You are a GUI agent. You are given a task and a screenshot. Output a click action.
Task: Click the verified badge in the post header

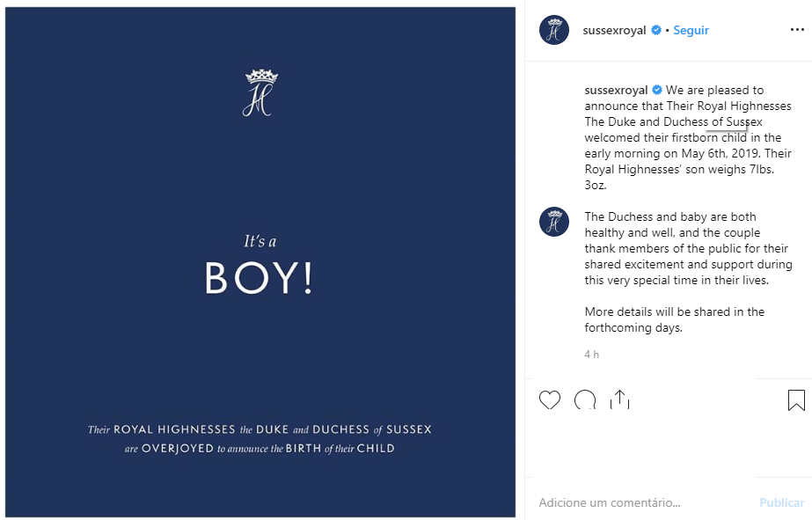pos(655,30)
